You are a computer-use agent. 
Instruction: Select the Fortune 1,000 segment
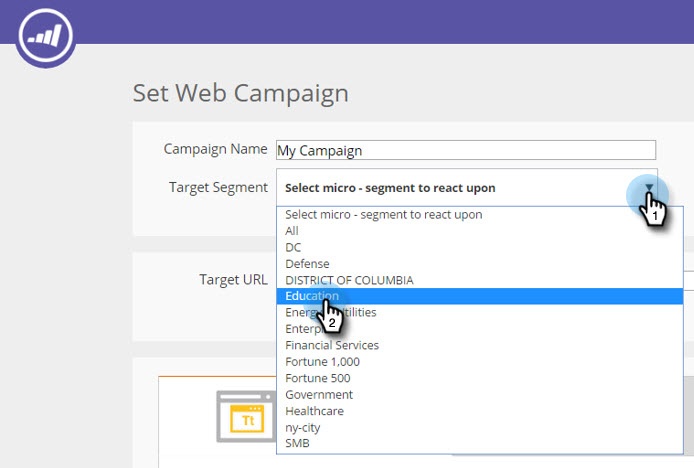coord(322,362)
